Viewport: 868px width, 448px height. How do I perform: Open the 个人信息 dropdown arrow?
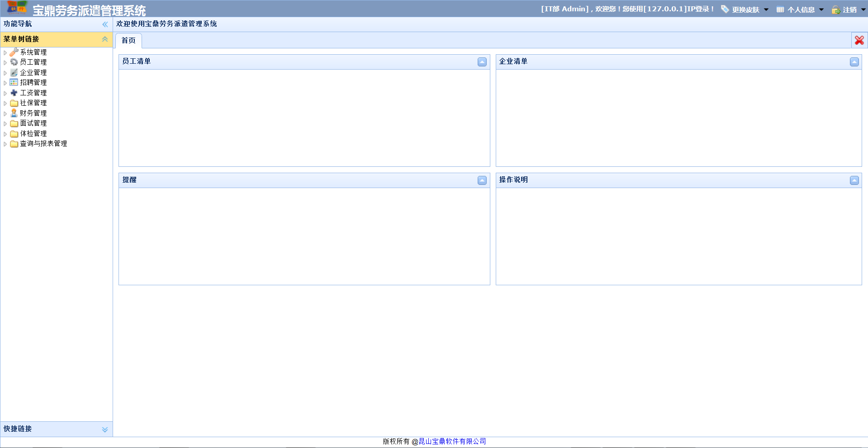[x=821, y=9]
